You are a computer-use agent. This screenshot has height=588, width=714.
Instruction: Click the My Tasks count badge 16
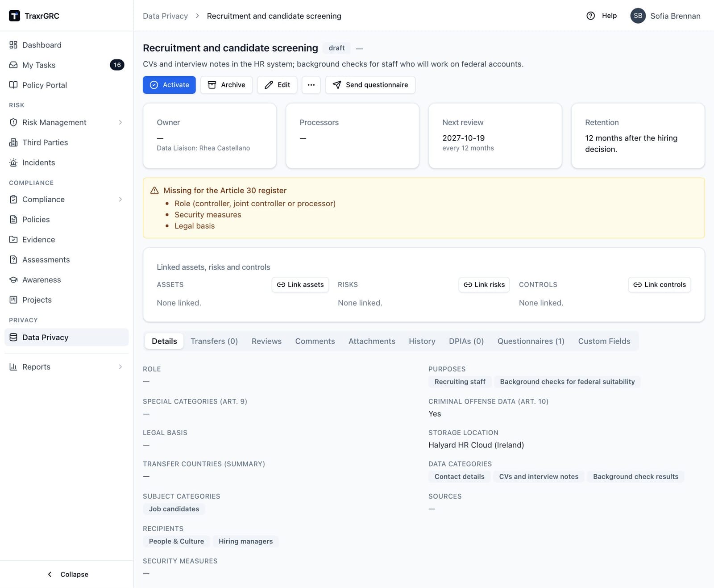(117, 65)
